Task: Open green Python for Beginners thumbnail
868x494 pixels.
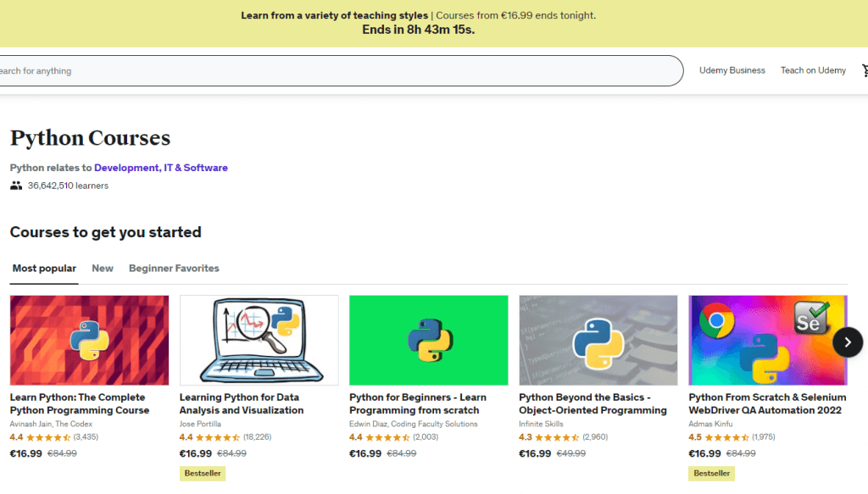Action: [428, 341]
